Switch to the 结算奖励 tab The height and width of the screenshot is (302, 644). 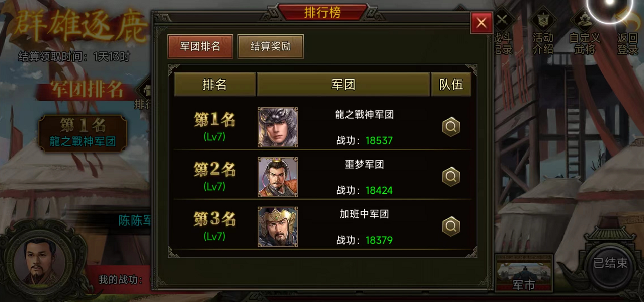click(271, 47)
